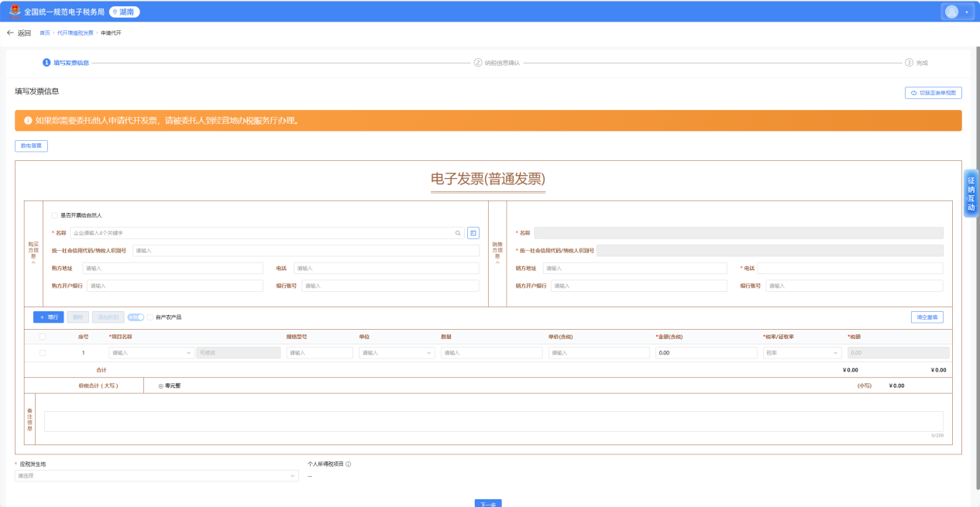The height and width of the screenshot is (507, 980).
Task: Open the 税率 dropdown in row 1
Action: [803, 353]
